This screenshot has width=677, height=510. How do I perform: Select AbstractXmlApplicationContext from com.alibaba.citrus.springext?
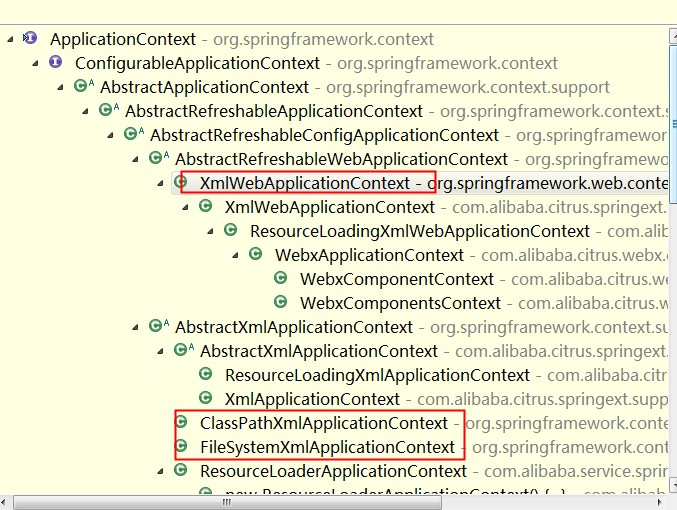pos(319,351)
